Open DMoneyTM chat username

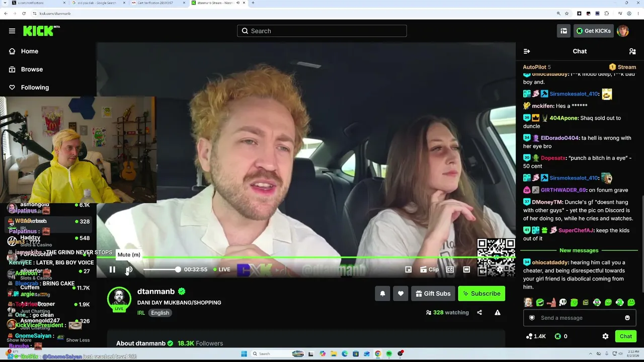coord(547,202)
